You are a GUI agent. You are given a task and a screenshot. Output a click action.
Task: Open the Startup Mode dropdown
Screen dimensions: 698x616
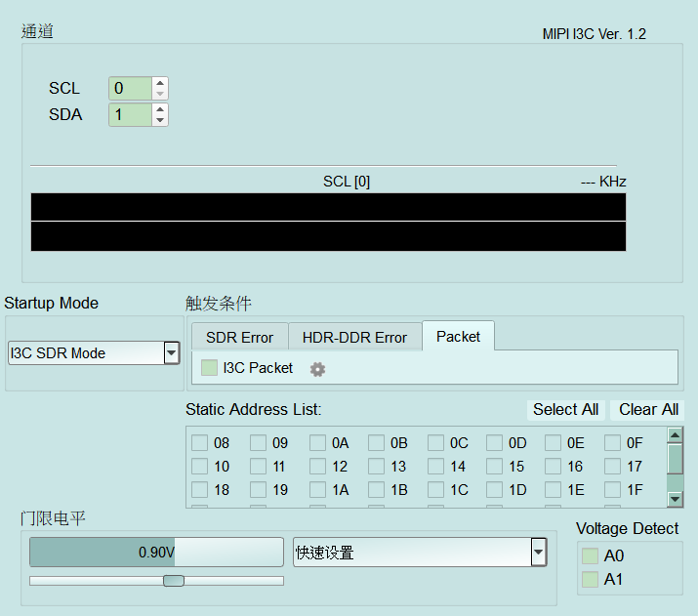(x=94, y=353)
